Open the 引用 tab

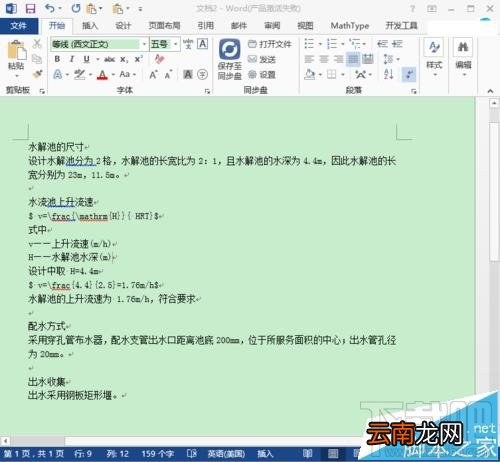205,26
